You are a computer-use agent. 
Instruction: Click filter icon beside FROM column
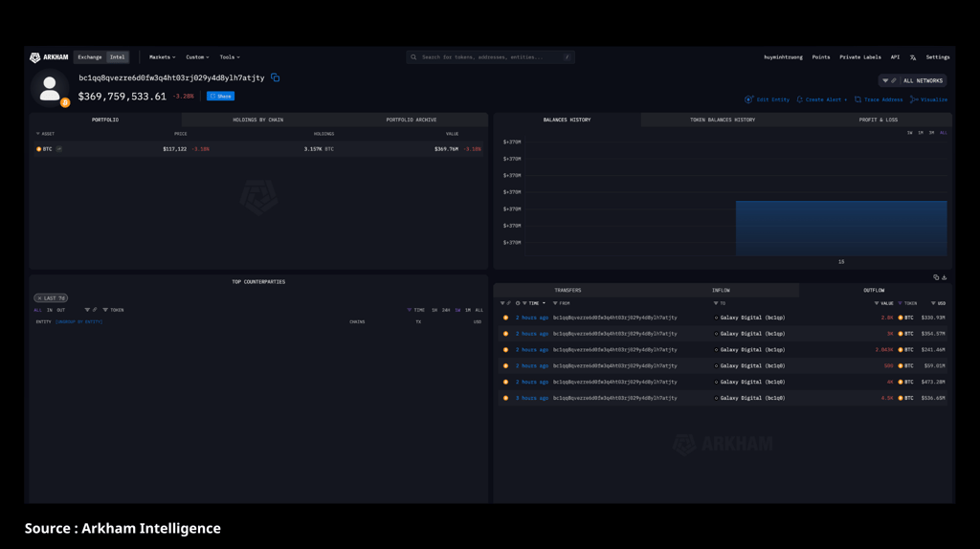click(x=555, y=303)
